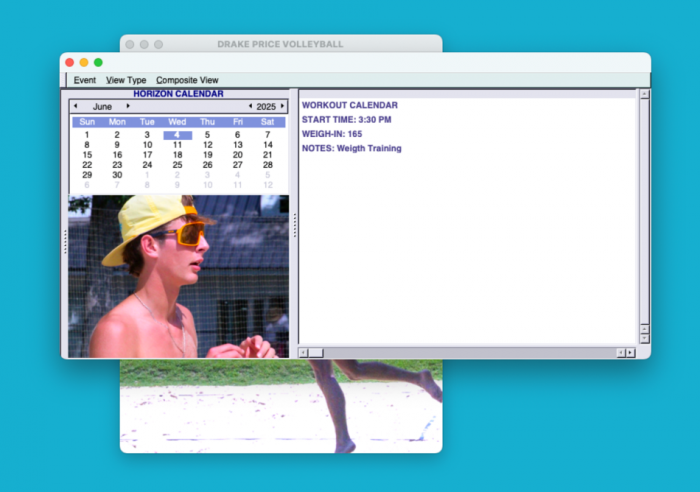Image resolution: width=700 pixels, height=492 pixels.
Task: Increase year with arrow after 2025
Action: tap(282, 106)
